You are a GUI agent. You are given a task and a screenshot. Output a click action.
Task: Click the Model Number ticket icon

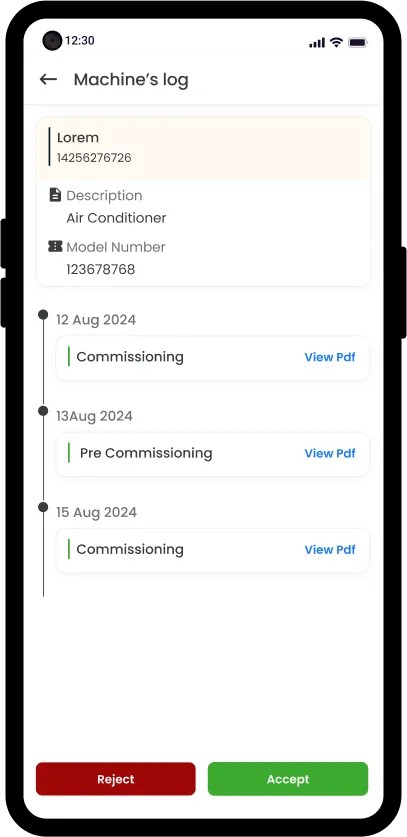[x=55, y=246]
